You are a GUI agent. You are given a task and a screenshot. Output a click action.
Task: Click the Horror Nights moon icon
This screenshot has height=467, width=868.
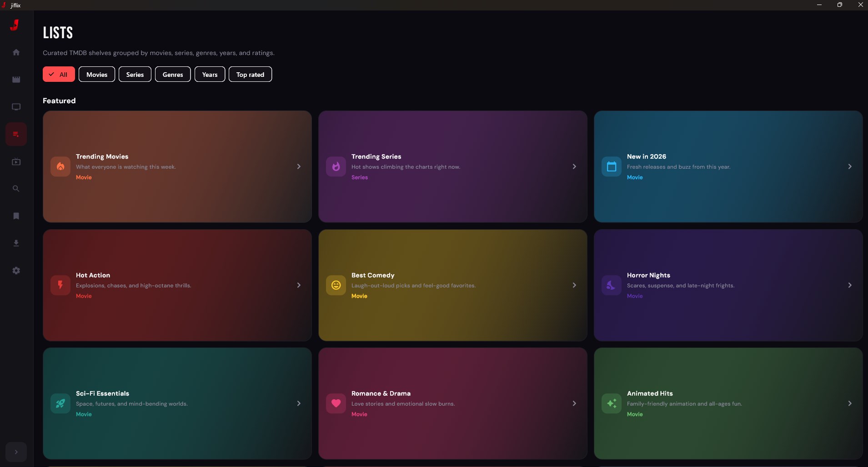(612, 285)
